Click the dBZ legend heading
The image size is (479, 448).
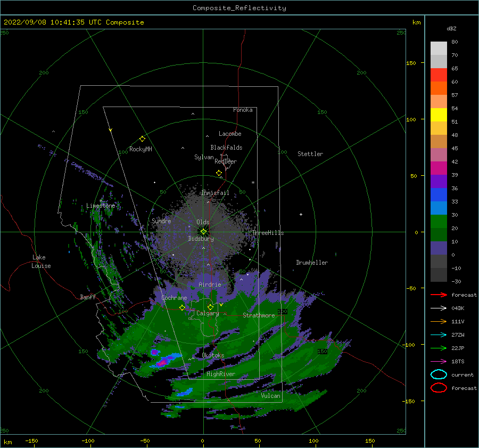[x=451, y=28]
